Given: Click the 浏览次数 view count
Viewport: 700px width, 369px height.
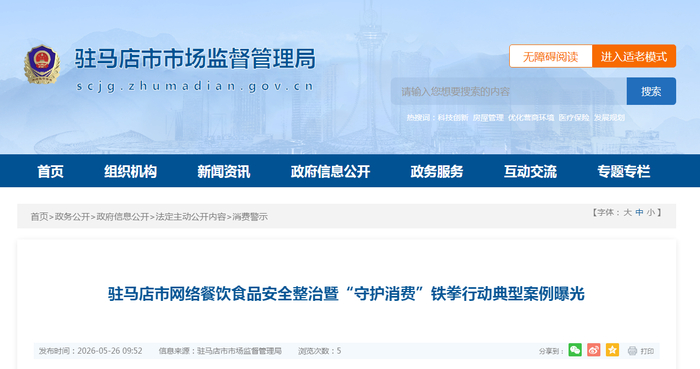Looking at the screenshot, I should tap(320, 351).
